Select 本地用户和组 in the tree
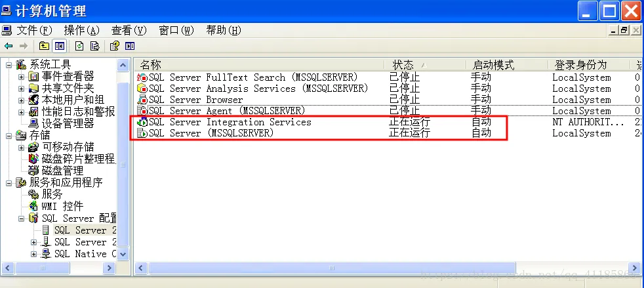The image size is (644, 288). (x=73, y=100)
